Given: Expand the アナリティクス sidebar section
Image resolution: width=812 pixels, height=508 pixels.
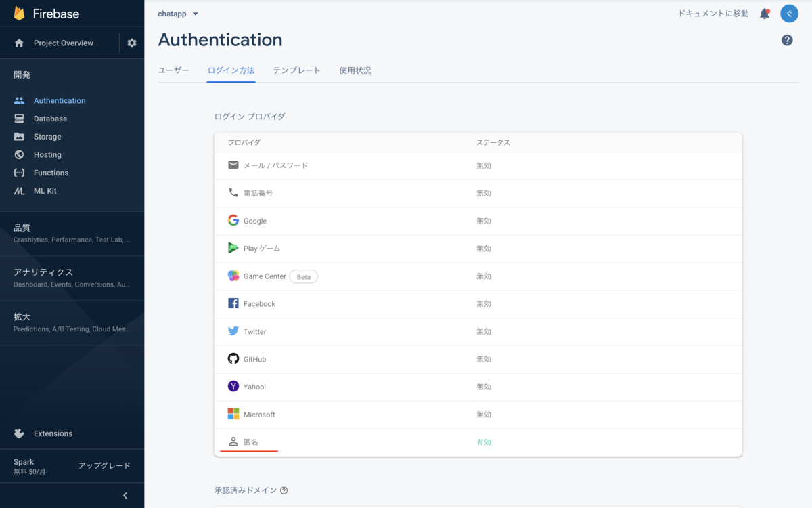Looking at the screenshot, I should coord(72,278).
